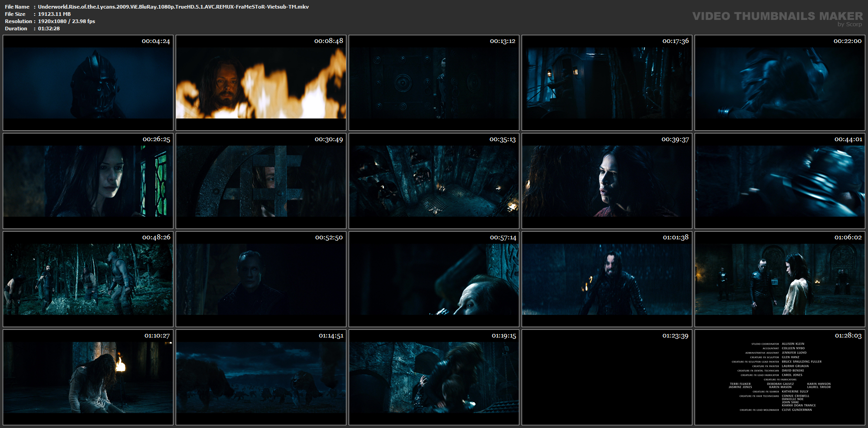
Task: Click the Duration label
Action: 16,29
